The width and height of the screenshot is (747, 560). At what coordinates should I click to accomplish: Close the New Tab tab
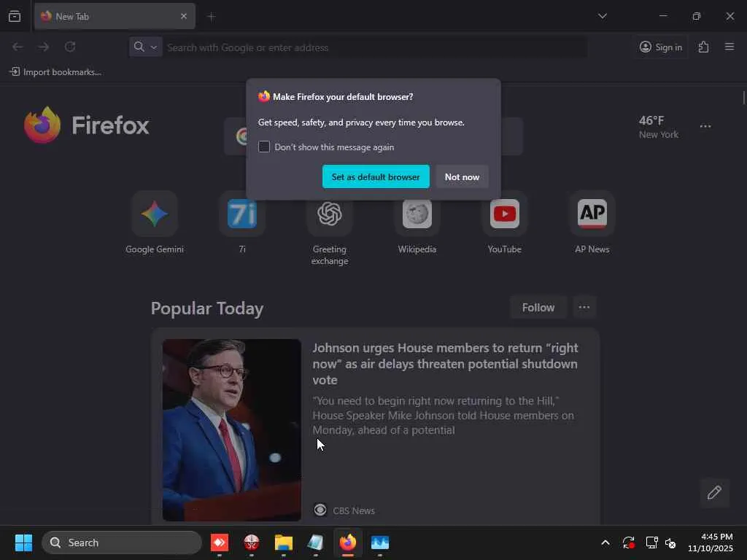click(184, 16)
